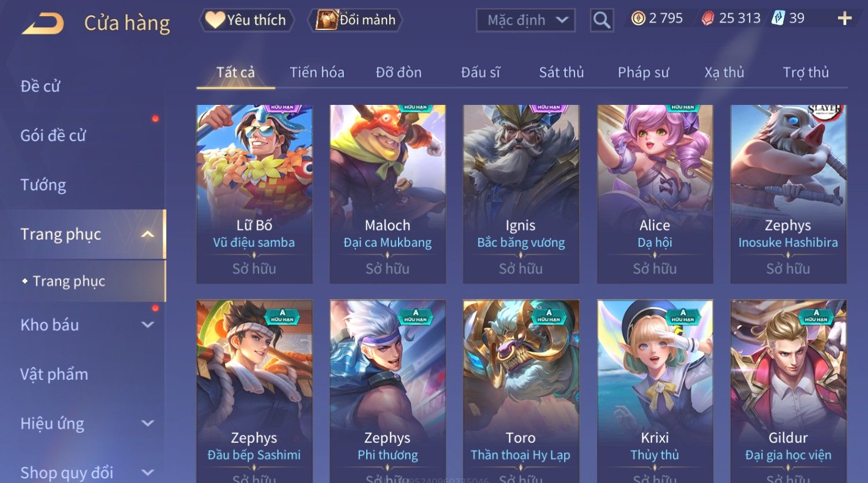Tap the blue voucher currency icon
Viewport: 868px width, 483px height.
pos(778,18)
